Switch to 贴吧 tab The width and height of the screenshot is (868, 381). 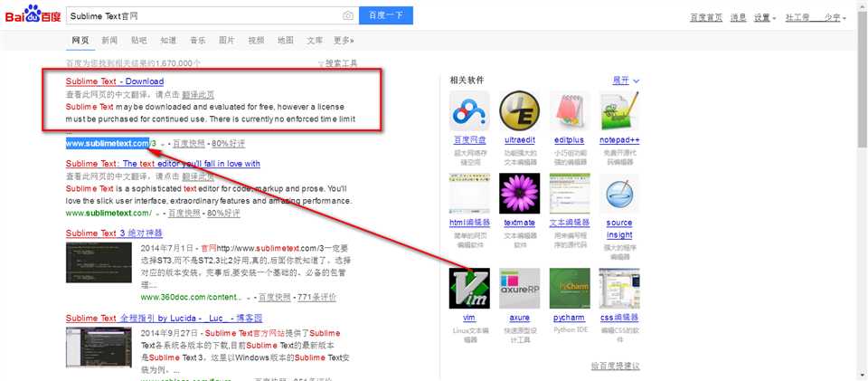coord(139,41)
